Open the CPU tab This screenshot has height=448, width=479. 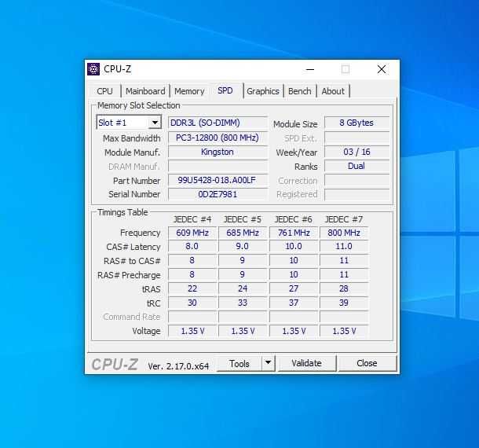coord(104,91)
